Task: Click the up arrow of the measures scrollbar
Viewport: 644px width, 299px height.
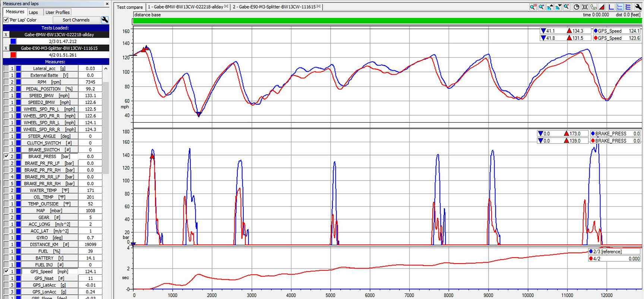Action: click(x=106, y=69)
